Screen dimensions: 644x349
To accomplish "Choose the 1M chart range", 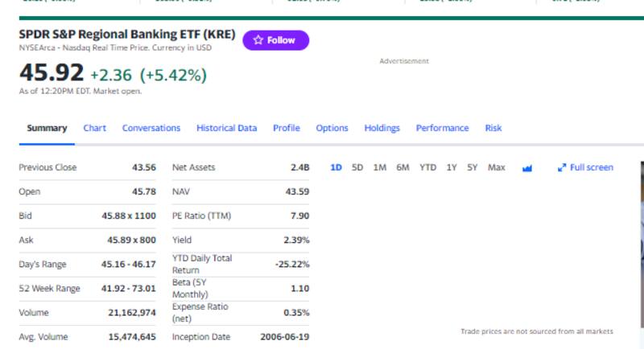I will click(380, 167).
